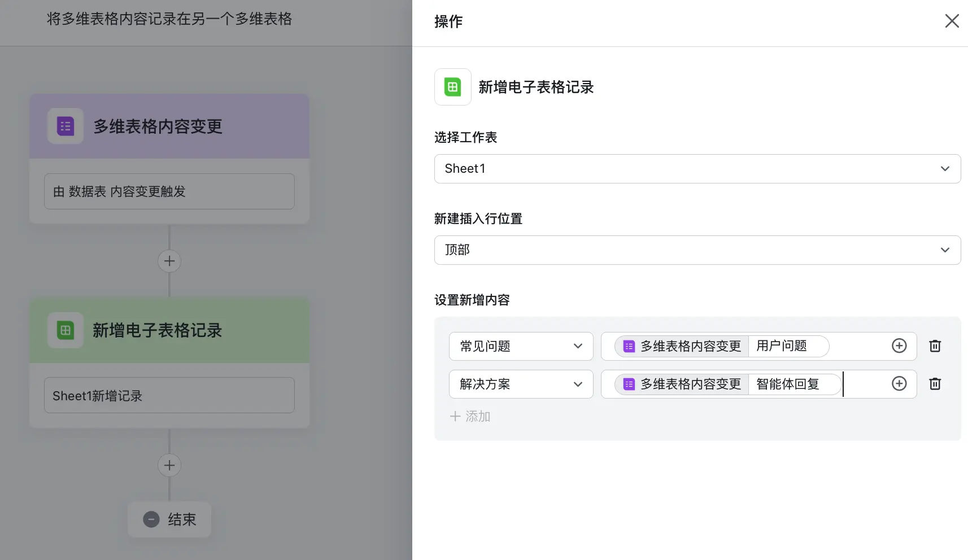The width and height of the screenshot is (968, 560).
Task: Click the 选择工作表 label
Action: pyautogui.click(x=465, y=137)
